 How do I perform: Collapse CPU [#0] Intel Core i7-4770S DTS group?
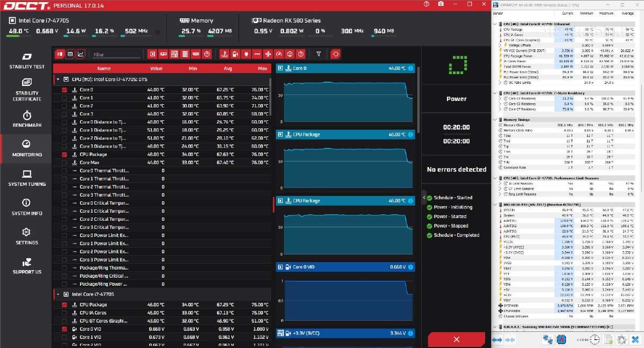tap(57, 79)
